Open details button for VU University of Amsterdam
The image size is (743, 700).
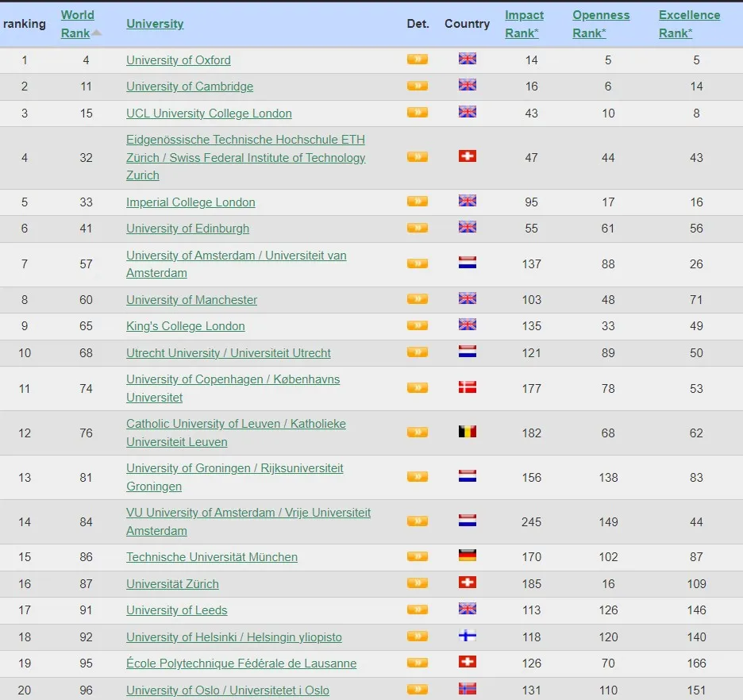pos(418,521)
